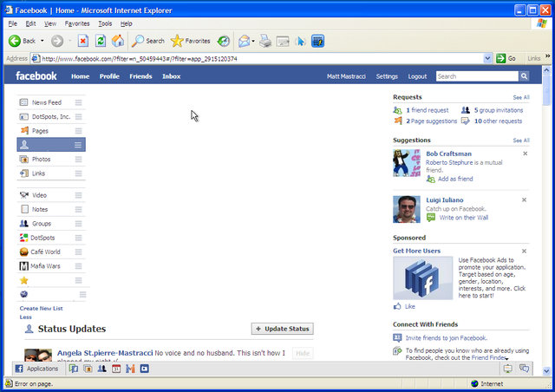The image size is (555, 392).
Task: Click the facebook logo
Action: pyautogui.click(x=36, y=76)
